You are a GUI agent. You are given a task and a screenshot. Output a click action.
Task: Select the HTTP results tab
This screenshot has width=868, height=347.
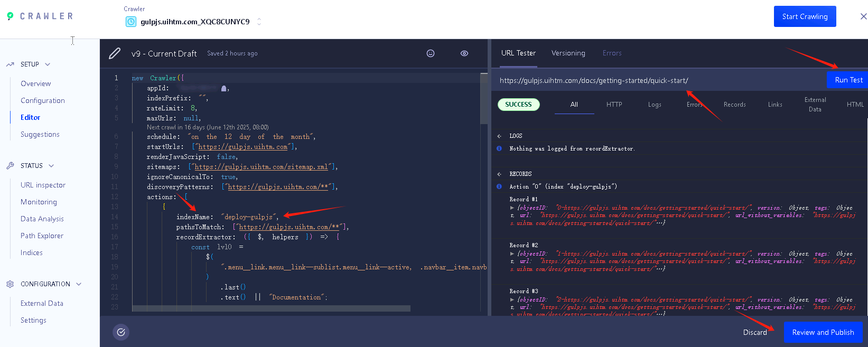tap(614, 105)
